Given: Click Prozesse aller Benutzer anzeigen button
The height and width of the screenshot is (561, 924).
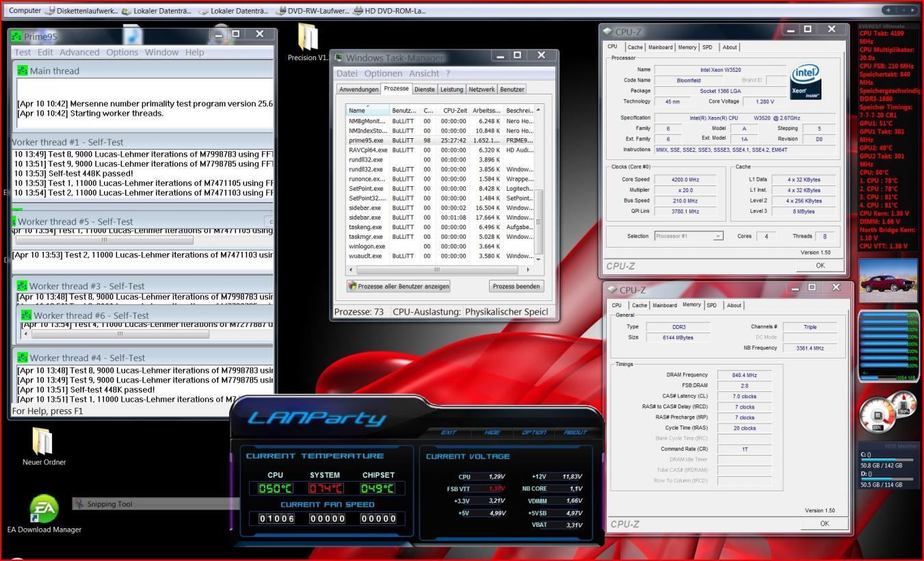Looking at the screenshot, I should pyautogui.click(x=398, y=286).
